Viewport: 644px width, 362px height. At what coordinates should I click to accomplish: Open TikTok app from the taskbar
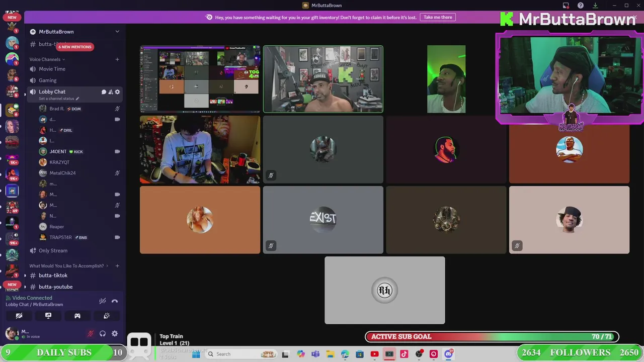tap(404, 354)
